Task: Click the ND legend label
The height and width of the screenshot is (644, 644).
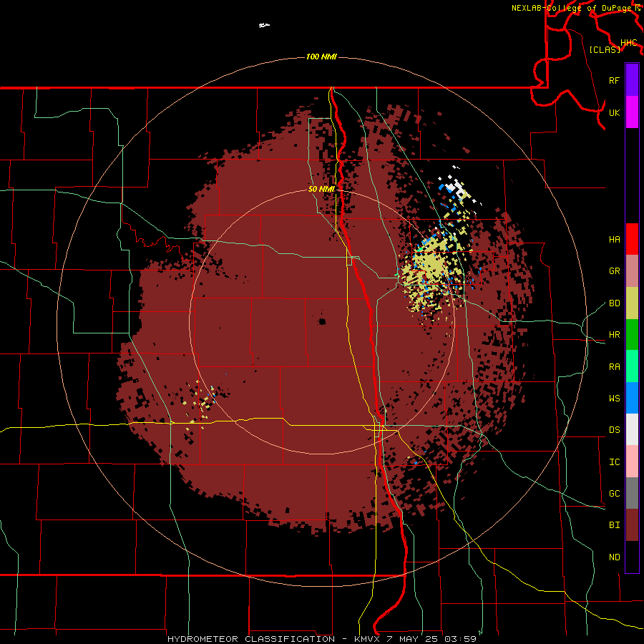Action: click(615, 557)
